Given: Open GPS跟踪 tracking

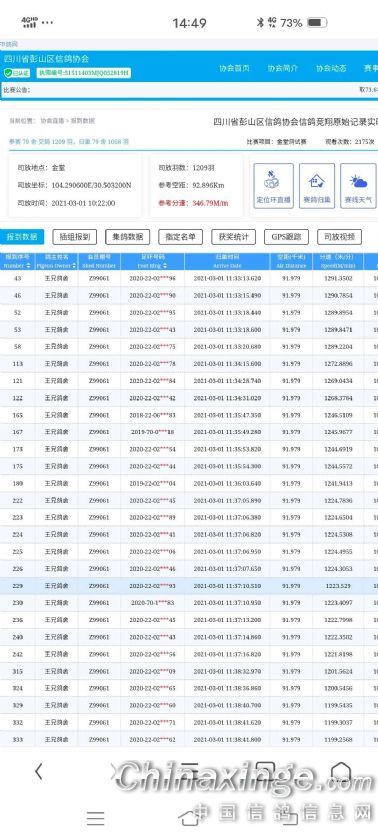Looking at the screenshot, I should click(x=286, y=237).
